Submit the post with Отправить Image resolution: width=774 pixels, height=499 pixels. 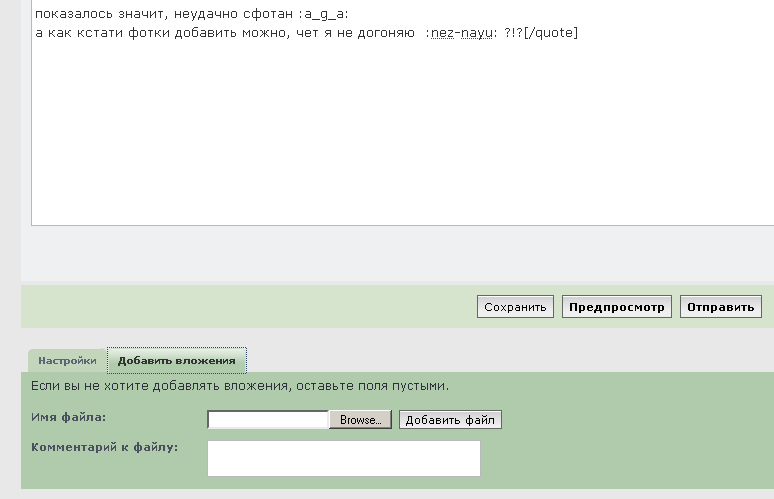(x=720, y=307)
